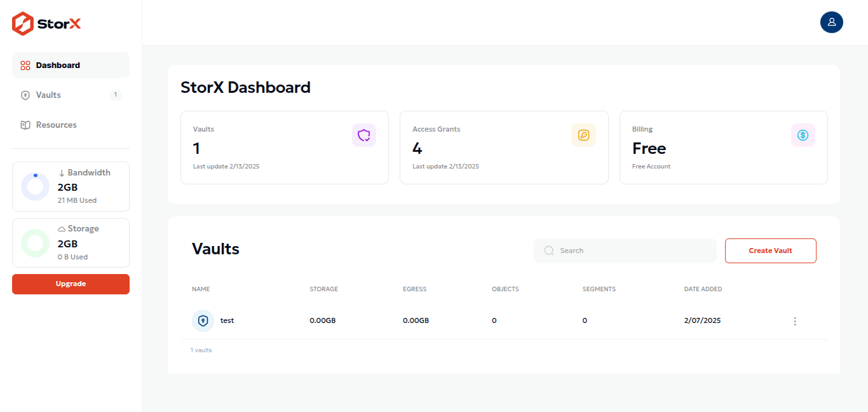Click the shield icon beside the test vault
This screenshot has width=868, height=412.
tap(203, 320)
